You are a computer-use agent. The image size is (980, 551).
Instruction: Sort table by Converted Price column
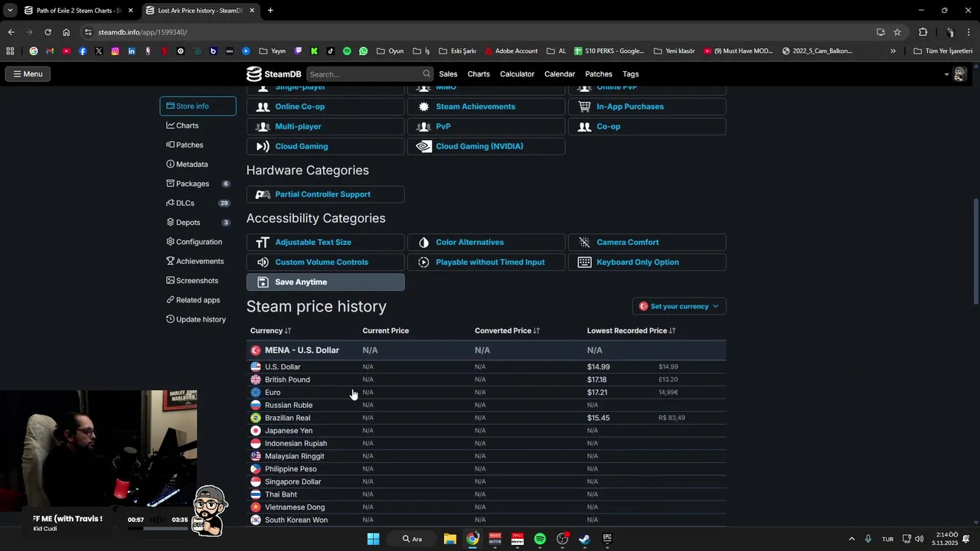507,331
